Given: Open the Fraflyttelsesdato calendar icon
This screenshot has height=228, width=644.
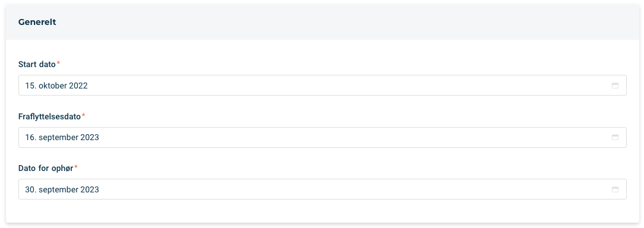Looking at the screenshot, I should point(615,137).
